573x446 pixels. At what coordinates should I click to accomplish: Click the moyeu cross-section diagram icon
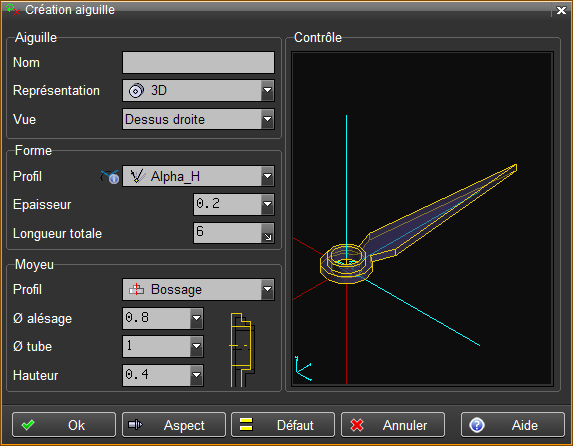coord(242,350)
